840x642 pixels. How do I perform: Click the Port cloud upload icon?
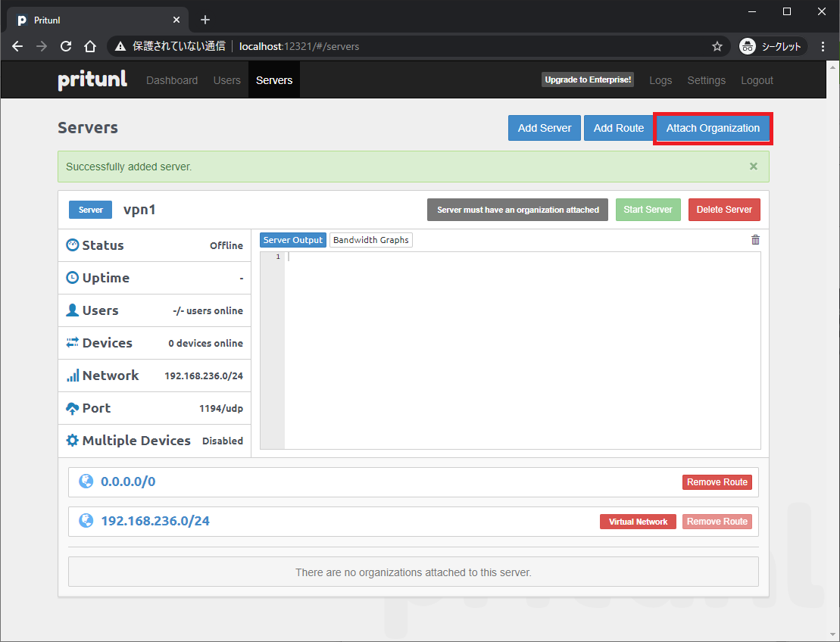pyautogui.click(x=72, y=408)
